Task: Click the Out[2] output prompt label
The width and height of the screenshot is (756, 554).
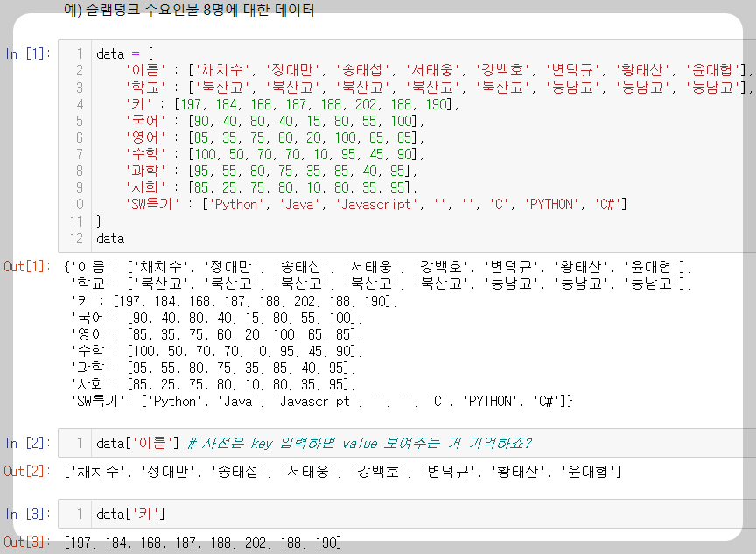Action: coord(27,471)
